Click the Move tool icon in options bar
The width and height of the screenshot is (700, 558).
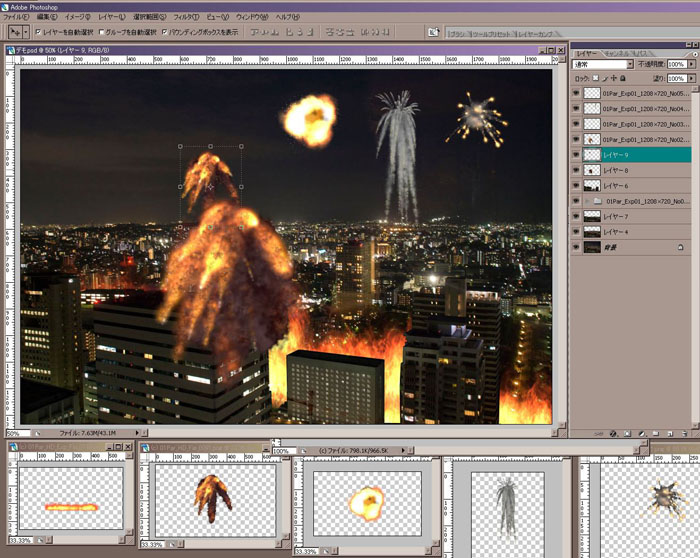tap(15, 32)
